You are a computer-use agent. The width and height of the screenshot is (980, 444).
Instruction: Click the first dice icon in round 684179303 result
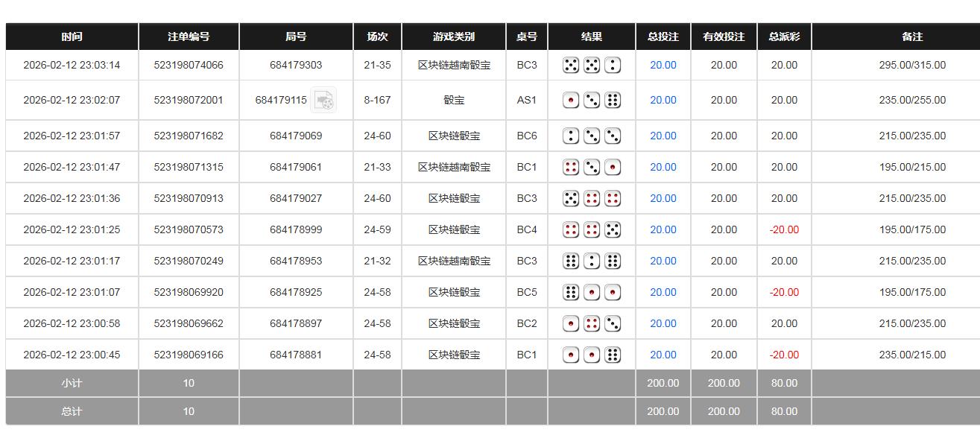coord(571,65)
